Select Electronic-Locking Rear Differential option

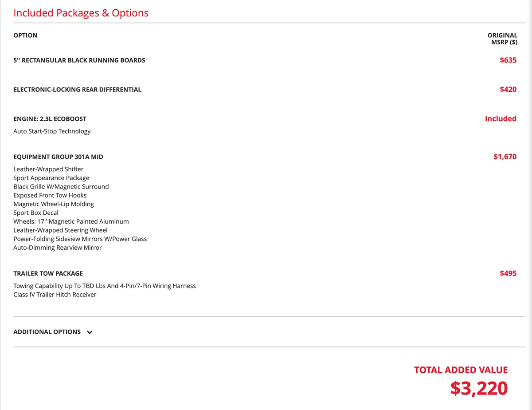pyautogui.click(x=78, y=90)
